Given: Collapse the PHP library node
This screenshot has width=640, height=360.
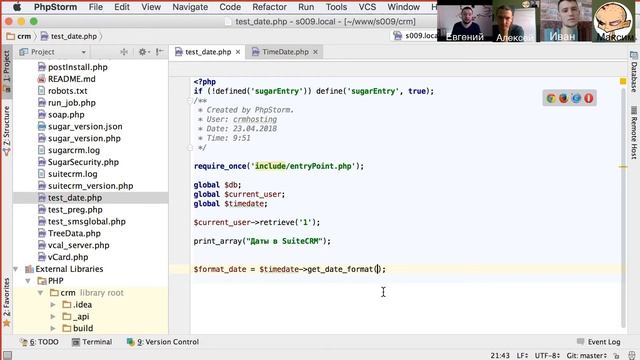Looking at the screenshot, I should point(28,281).
